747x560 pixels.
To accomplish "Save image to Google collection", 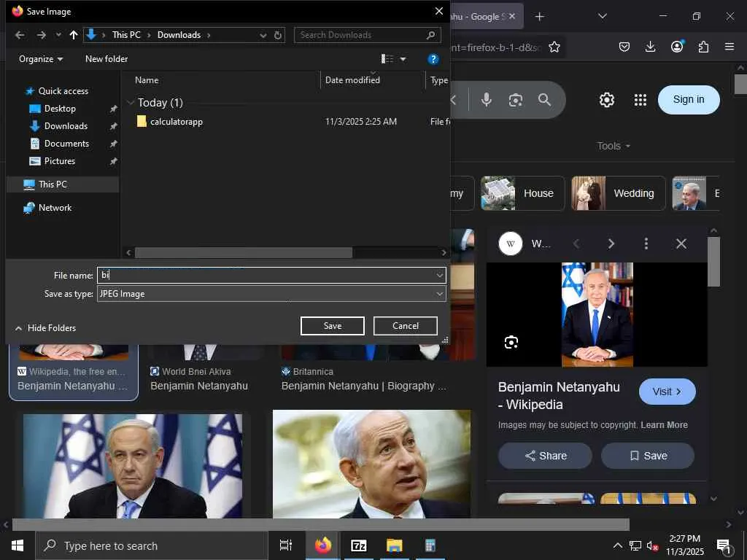I will tap(648, 456).
